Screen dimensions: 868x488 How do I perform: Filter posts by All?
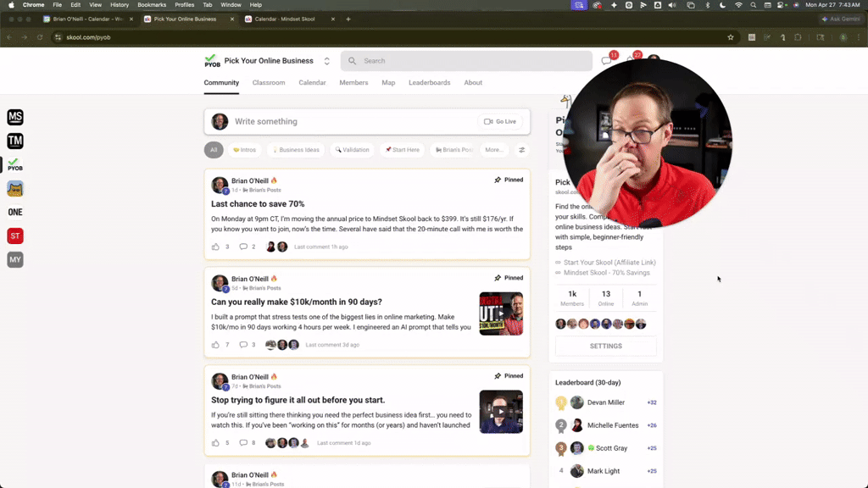pos(214,150)
